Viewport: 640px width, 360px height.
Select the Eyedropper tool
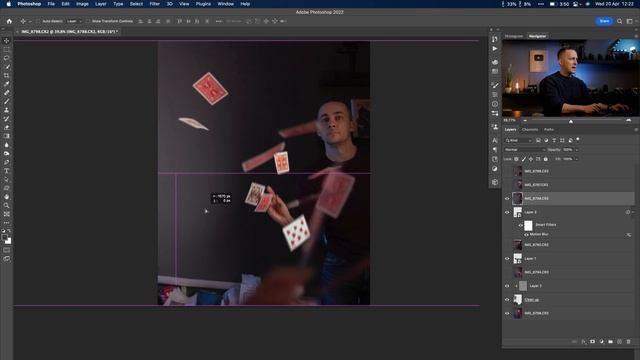coord(7,84)
